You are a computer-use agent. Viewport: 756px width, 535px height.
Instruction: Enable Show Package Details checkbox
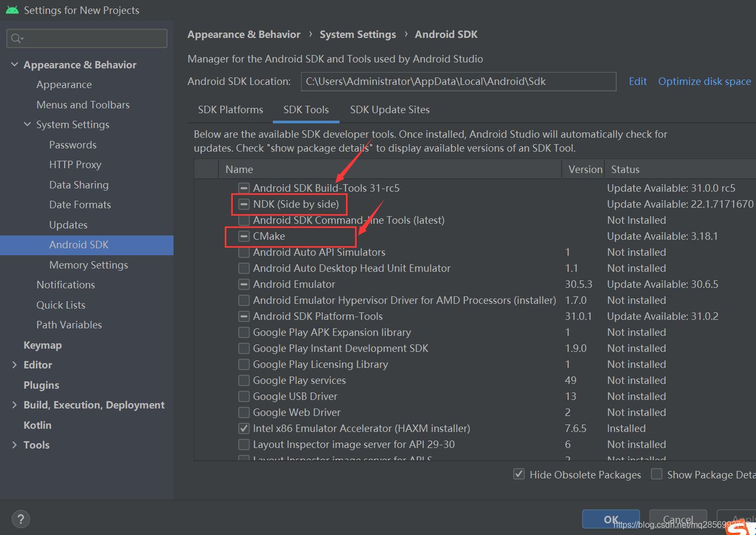(x=657, y=474)
